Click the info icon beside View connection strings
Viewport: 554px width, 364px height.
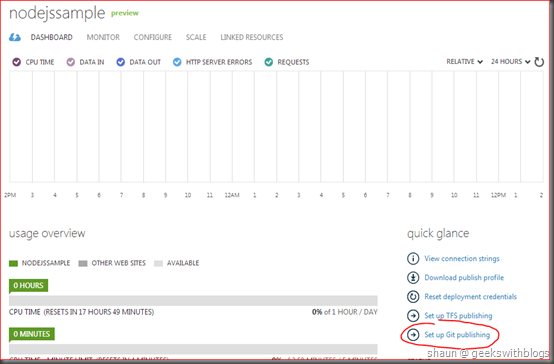point(413,259)
